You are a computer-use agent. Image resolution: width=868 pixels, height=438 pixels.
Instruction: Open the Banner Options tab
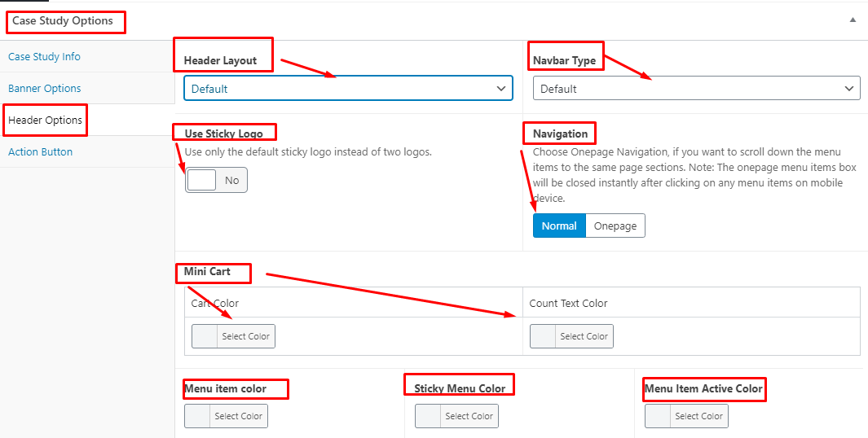pos(45,88)
